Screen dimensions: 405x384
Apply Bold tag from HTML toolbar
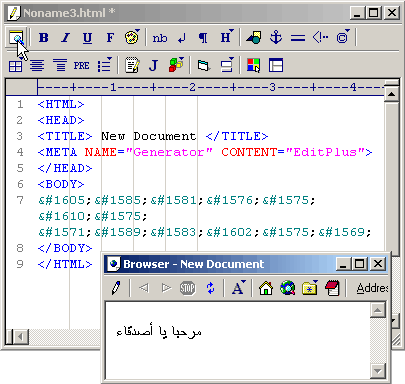[x=44, y=38]
